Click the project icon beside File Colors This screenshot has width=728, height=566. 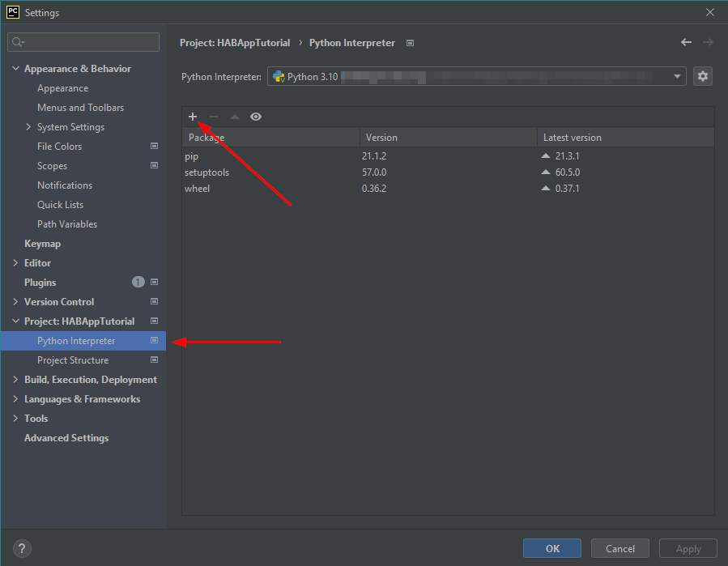[154, 146]
